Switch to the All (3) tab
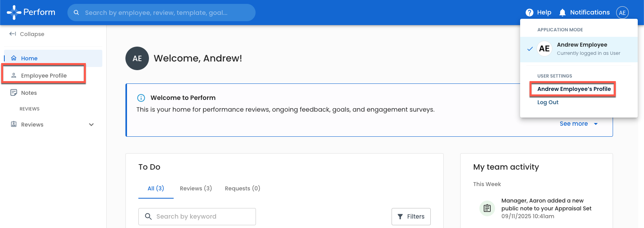This screenshot has width=644, height=228. point(156,188)
